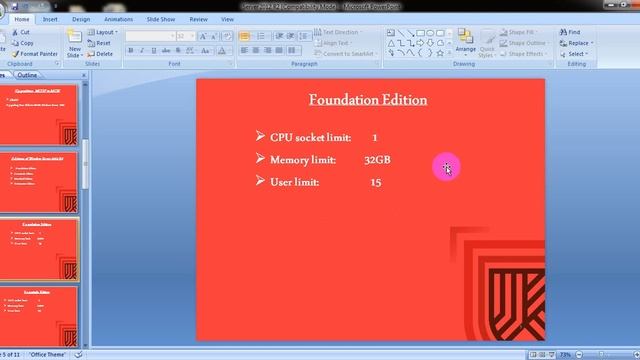Open the Line Spacing dropdown
Screen dimensions: 640x360
(x=304, y=36)
